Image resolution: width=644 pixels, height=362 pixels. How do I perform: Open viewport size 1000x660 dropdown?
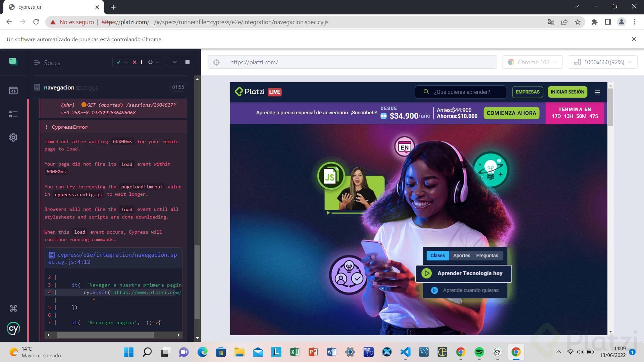point(602,62)
